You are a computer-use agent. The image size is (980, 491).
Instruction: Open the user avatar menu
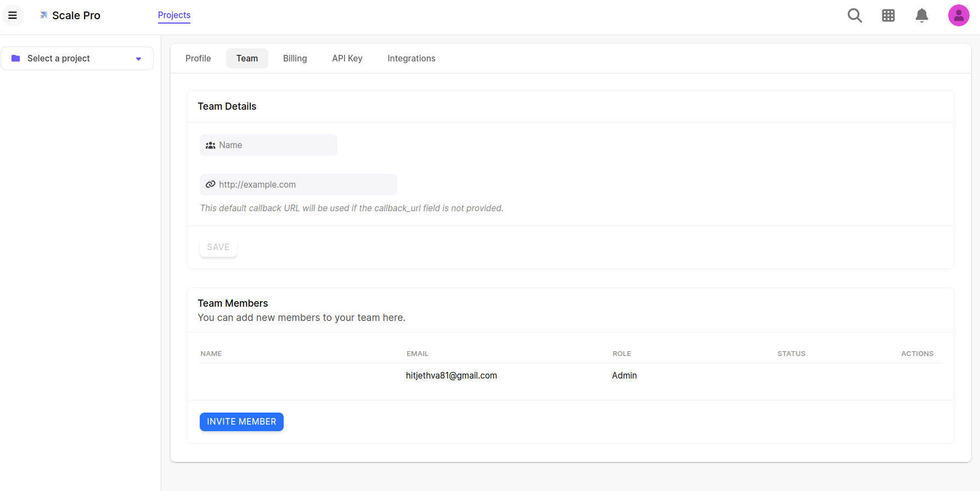[958, 15]
